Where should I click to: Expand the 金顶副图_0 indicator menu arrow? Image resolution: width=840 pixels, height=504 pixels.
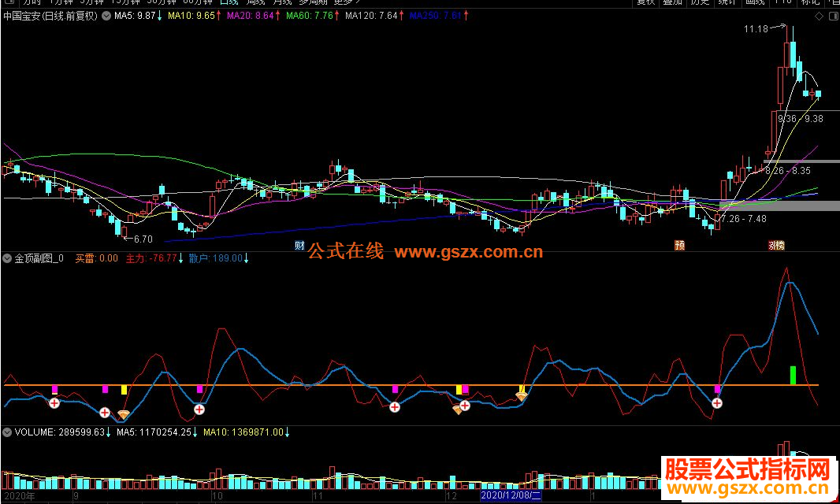point(7,259)
